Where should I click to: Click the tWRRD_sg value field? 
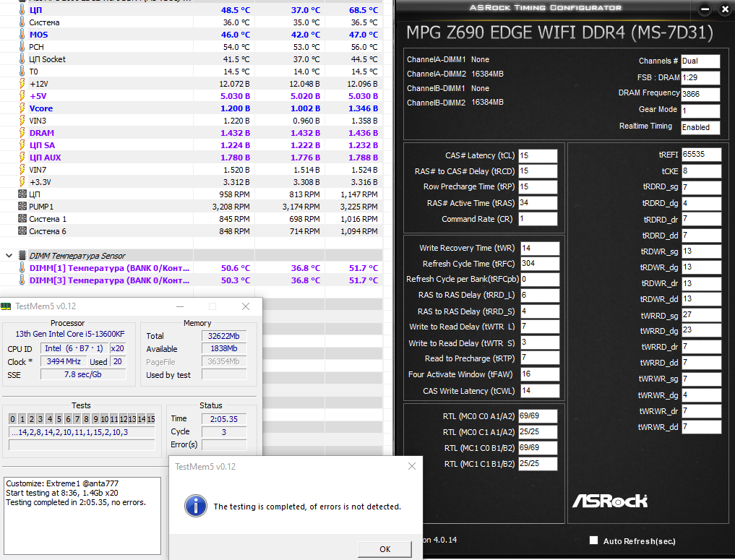[701, 314]
